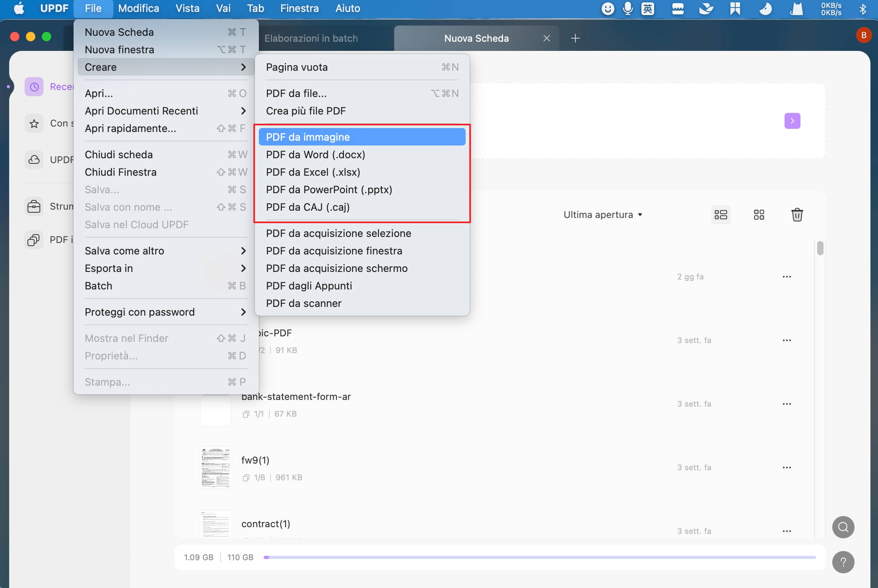Click Apri rapidamente... menu item

(166, 128)
